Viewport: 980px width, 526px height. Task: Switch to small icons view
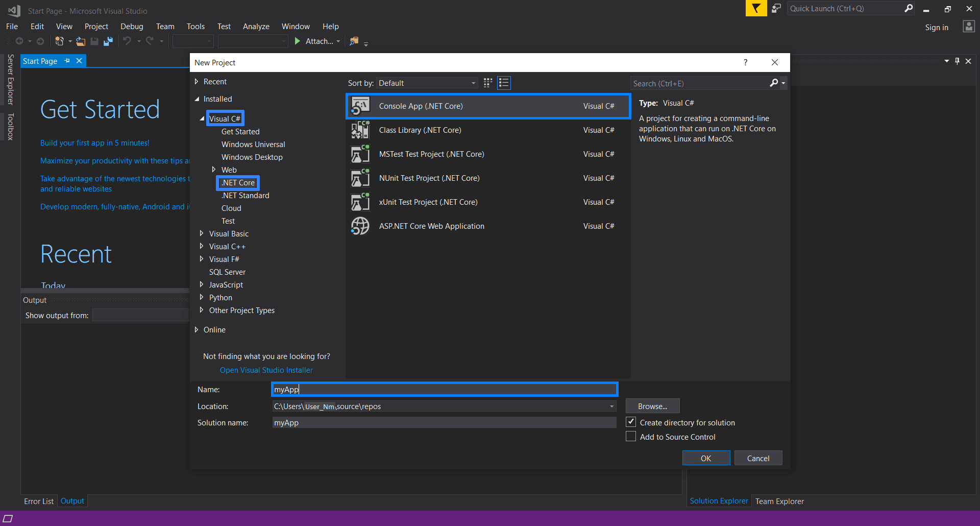pos(488,83)
